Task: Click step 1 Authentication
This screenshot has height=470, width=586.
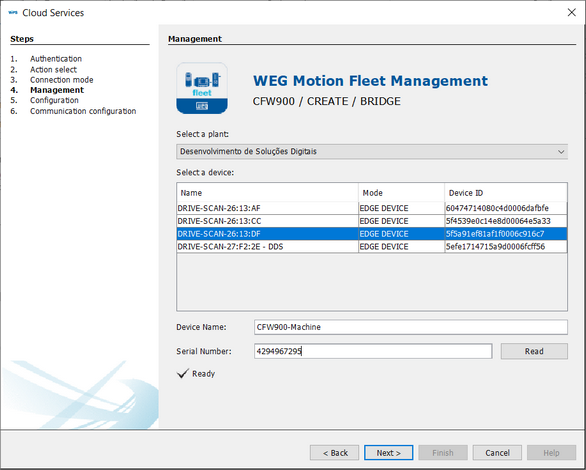Action: point(56,59)
